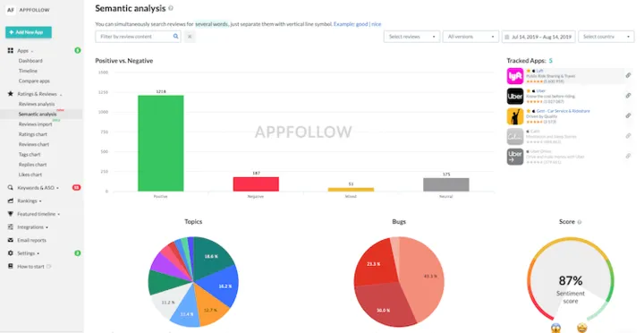The width and height of the screenshot is (644, 333).
Task: Click the date range picker field
Action: click(538, 37)
